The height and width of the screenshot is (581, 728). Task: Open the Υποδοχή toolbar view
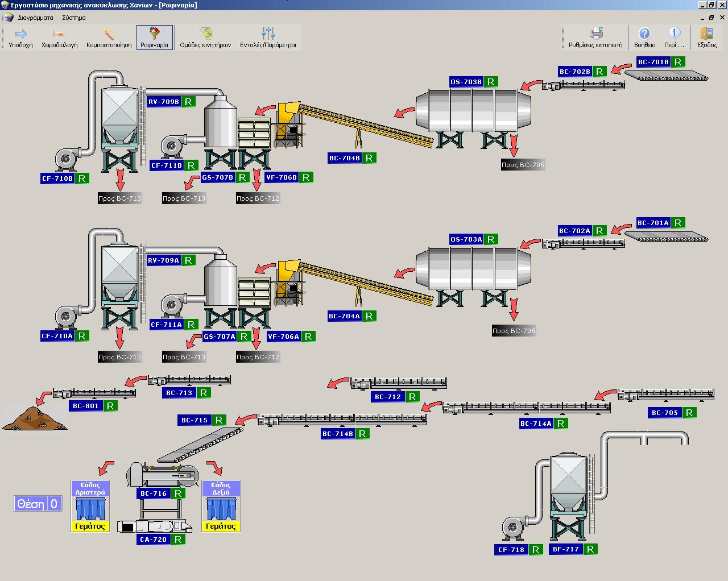(x=20, y=38)
